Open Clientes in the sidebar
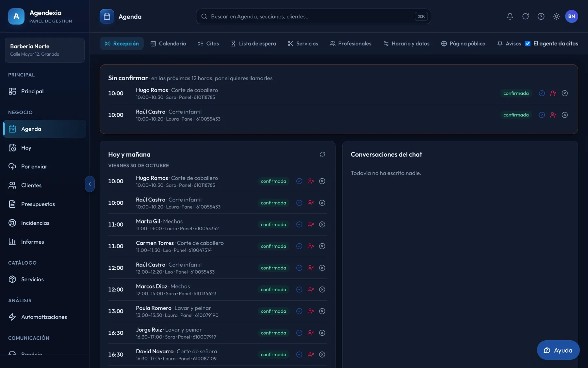This screenshot has height=368, width=588. point(45,185)
